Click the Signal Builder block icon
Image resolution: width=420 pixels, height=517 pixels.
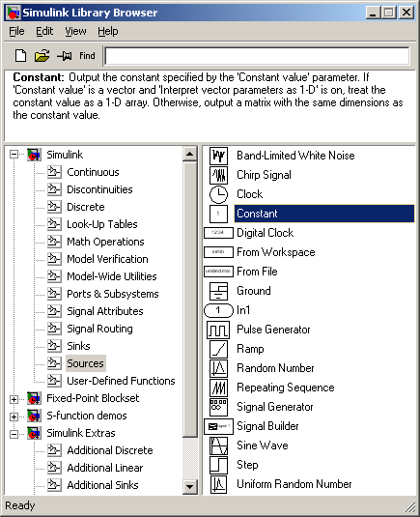[218, 426]
